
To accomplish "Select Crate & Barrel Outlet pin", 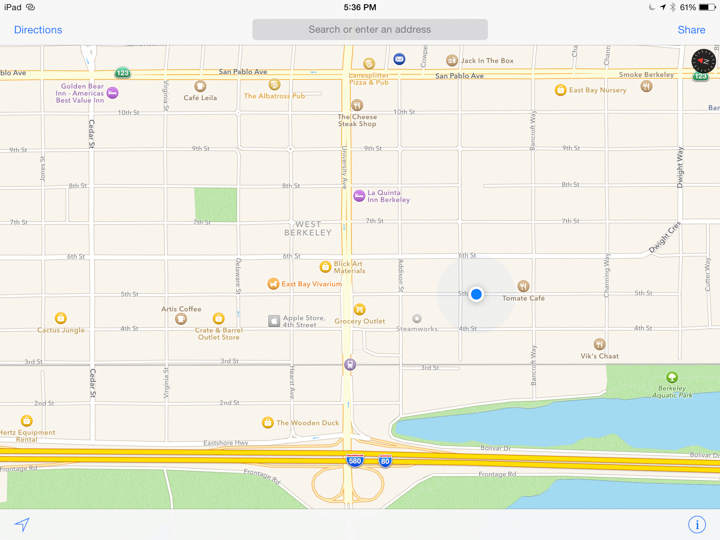I will coord(219,318).
